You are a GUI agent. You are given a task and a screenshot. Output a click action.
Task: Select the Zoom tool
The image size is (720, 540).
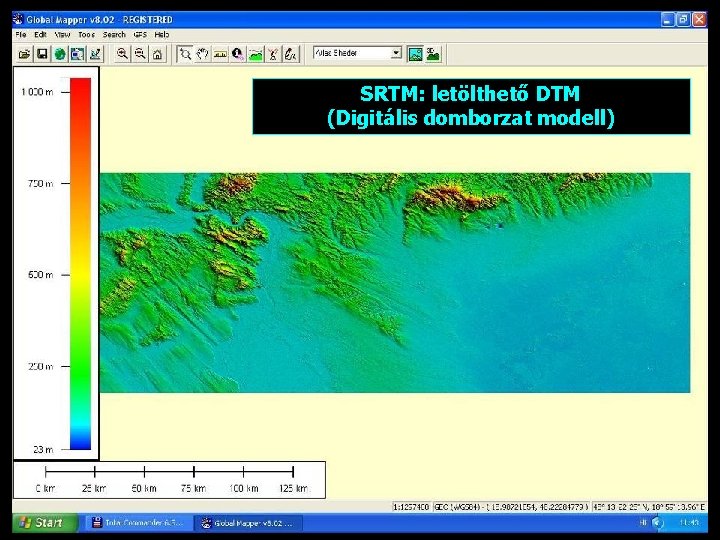[x=185, y=54]
